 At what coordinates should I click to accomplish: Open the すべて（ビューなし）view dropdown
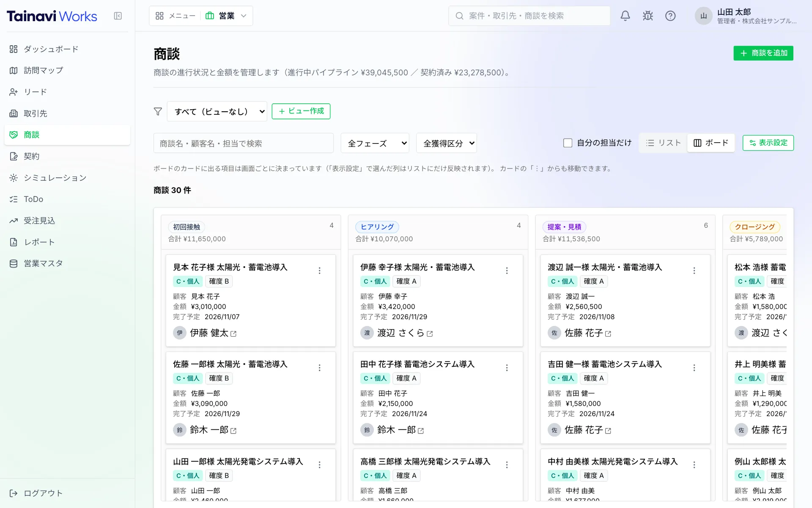coord(217,111)
